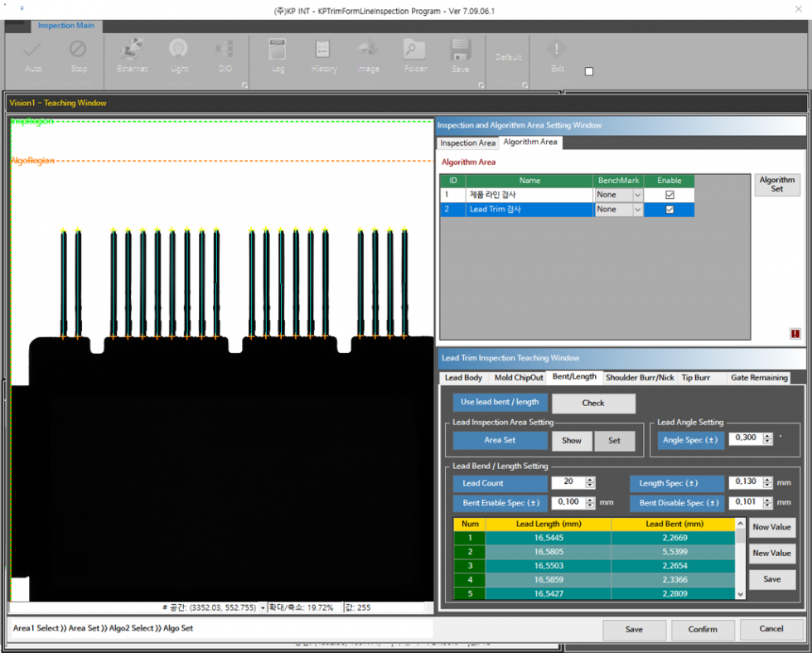Select lead row 2 length 16,5805
The image size is (812, 653).
(x=549, y=552)
